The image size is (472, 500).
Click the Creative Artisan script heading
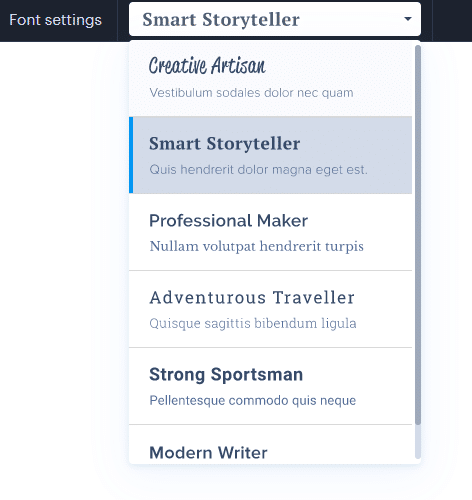point(207,65)
